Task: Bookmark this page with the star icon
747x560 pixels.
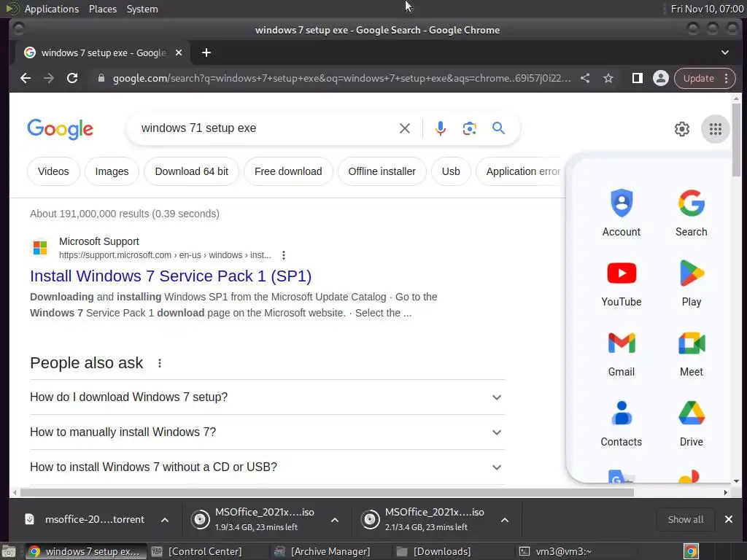Action: coord(608,78)
